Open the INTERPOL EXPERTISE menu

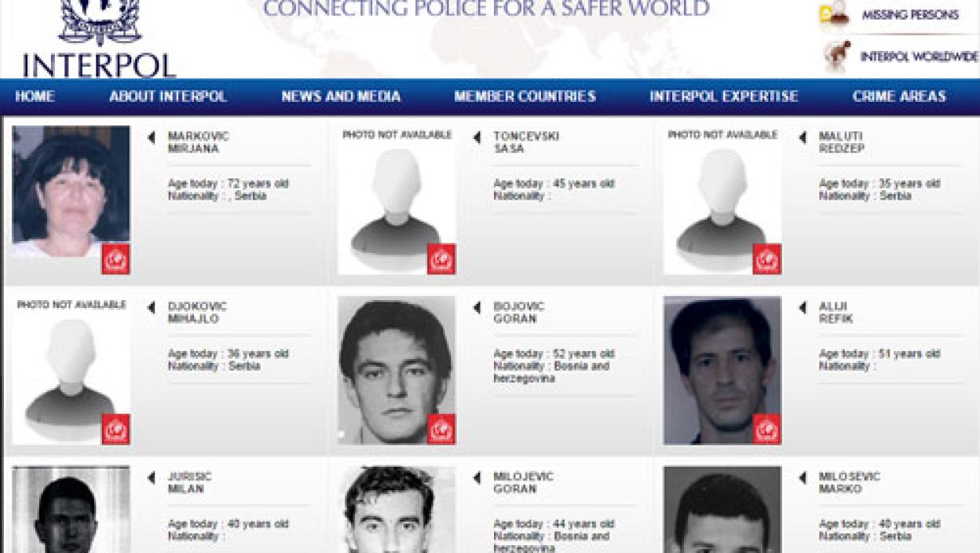coord(724,97)
